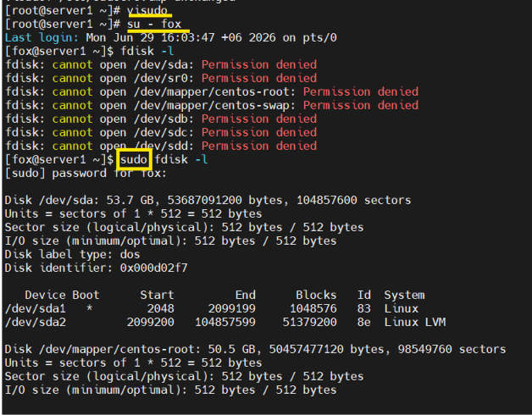Click the '/dev/sdb:' path text

coord(164,119)
